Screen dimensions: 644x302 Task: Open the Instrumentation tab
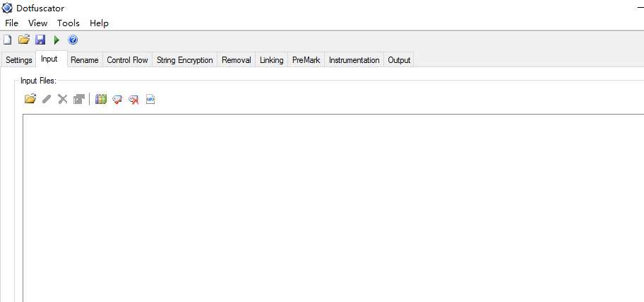coord(354,59)
